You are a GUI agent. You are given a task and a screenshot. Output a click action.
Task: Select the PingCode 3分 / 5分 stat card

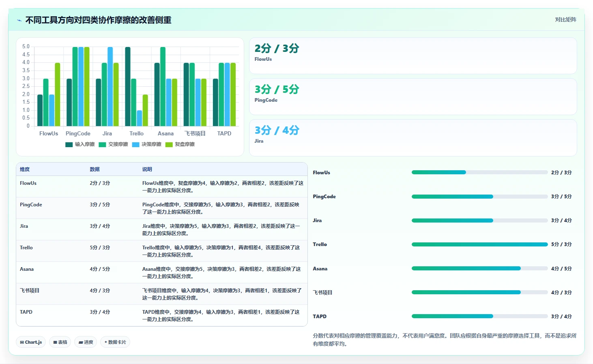pos(413,96)
